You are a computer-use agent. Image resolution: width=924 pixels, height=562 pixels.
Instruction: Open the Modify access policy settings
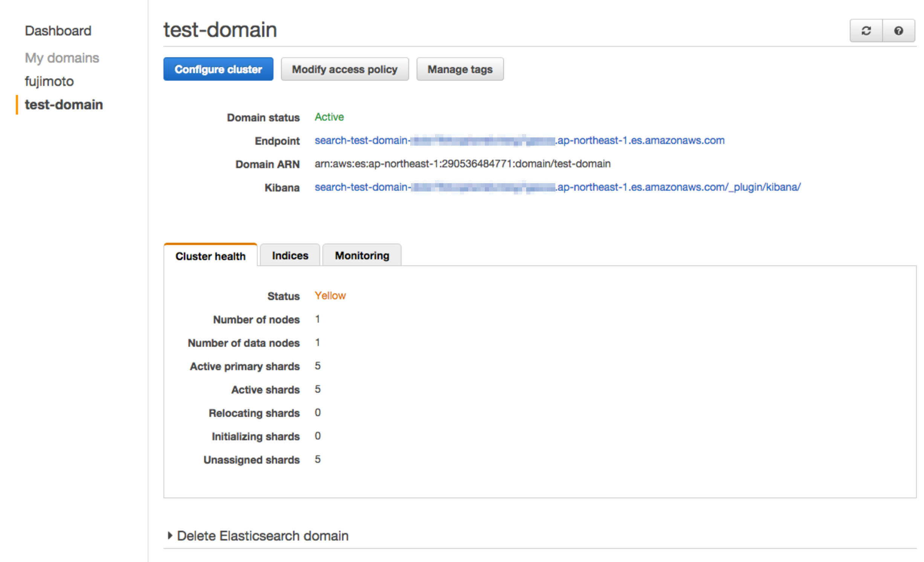(345, 69)
